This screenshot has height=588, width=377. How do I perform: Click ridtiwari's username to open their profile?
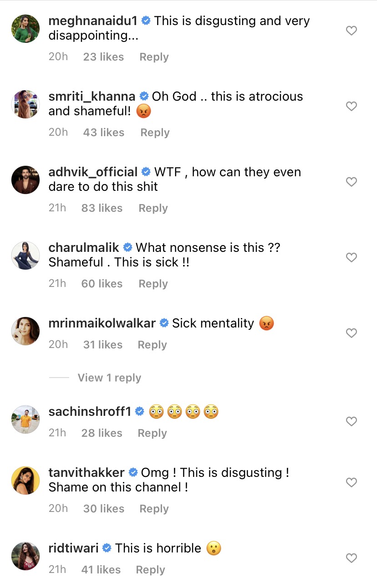[72, 548]
